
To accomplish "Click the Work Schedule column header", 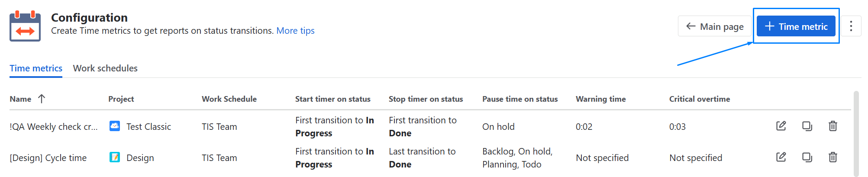I will pos(229,99).
